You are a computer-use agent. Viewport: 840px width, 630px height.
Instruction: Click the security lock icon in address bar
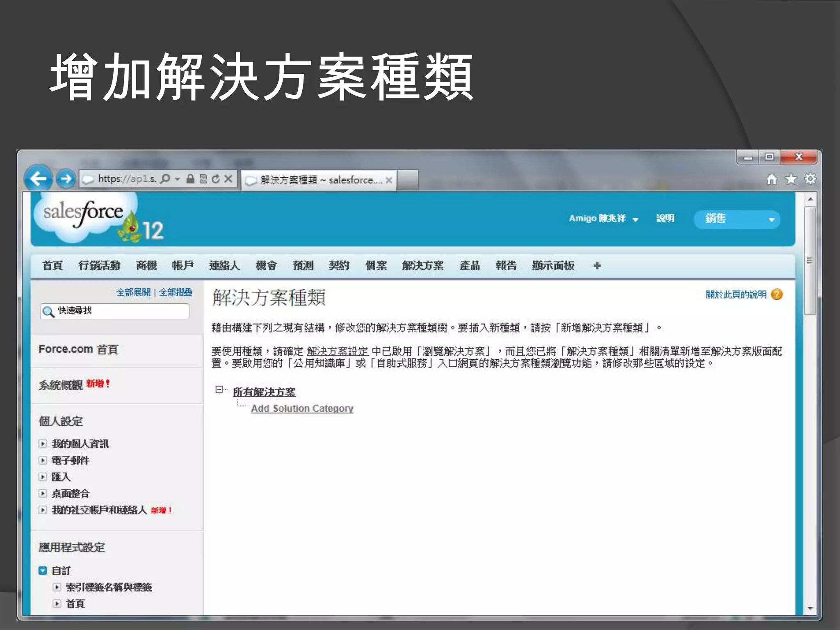coord(190,179)
